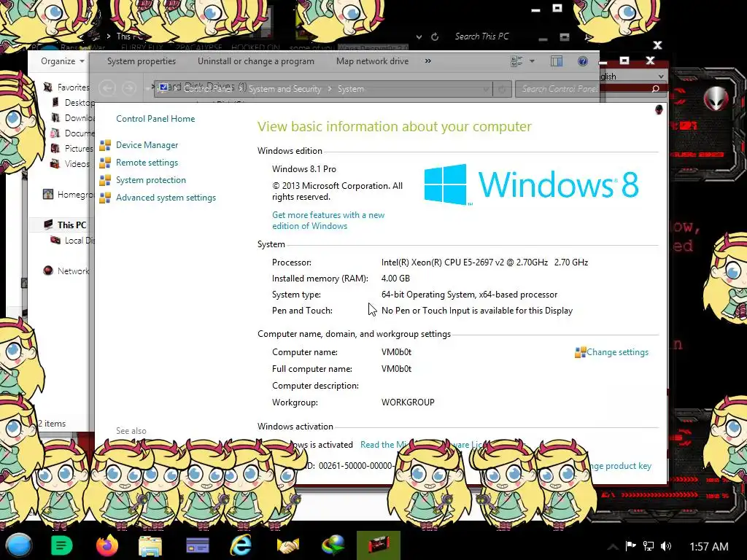The image size is (747, 560).
Task: Change the view using Explorer view icon
Action: pos(516,61)
